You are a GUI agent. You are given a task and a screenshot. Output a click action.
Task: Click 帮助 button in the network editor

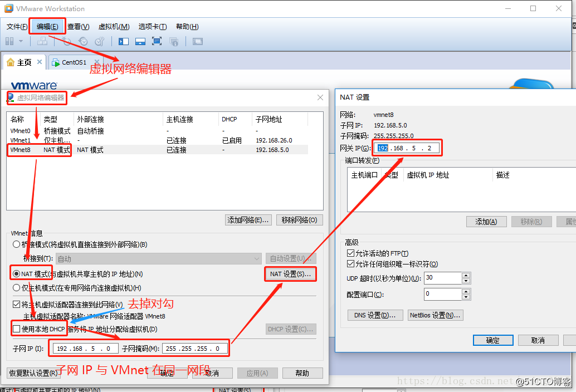pyautogui.click(x=302, y=373)
